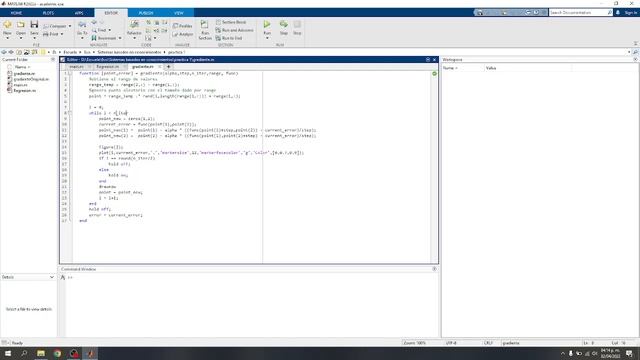Click the Go To icon
Screen dimensions: 640x360
82,25
